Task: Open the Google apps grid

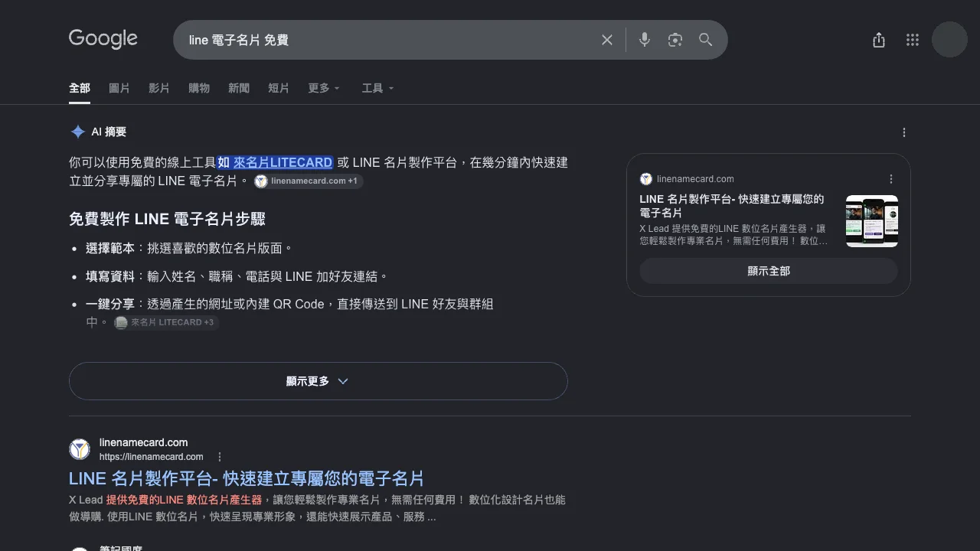Action: 913,40
